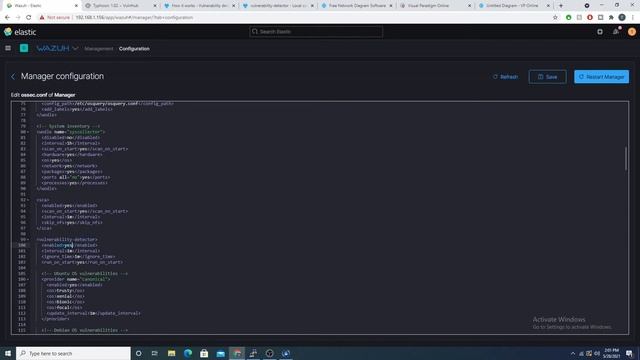Click the trusty os line
This screenshot has width=640, height=360.
tap(65, 291)
